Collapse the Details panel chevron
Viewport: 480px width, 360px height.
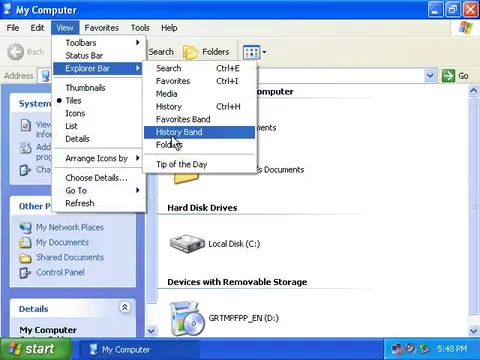click(x=125, y=307)
